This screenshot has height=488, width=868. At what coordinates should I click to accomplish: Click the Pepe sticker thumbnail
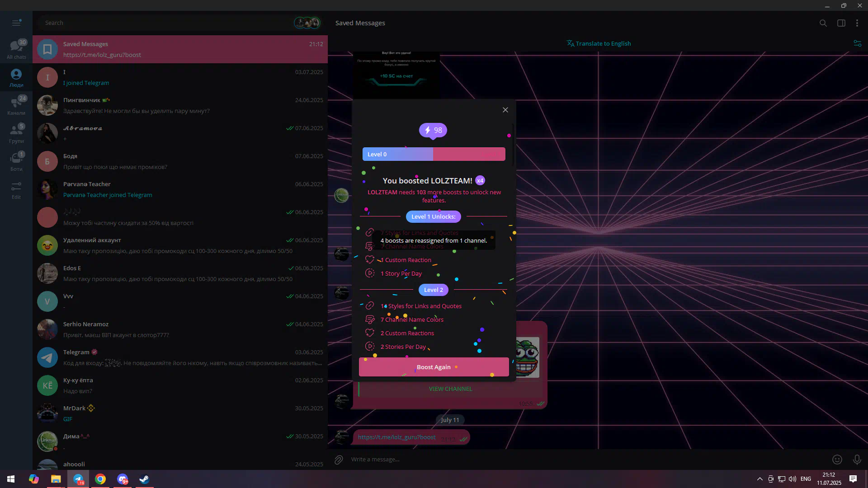click(527, 357)
